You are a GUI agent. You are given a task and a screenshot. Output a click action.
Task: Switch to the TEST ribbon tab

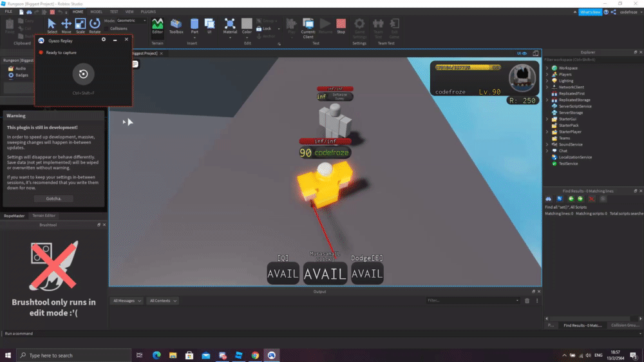coord(114,12)
